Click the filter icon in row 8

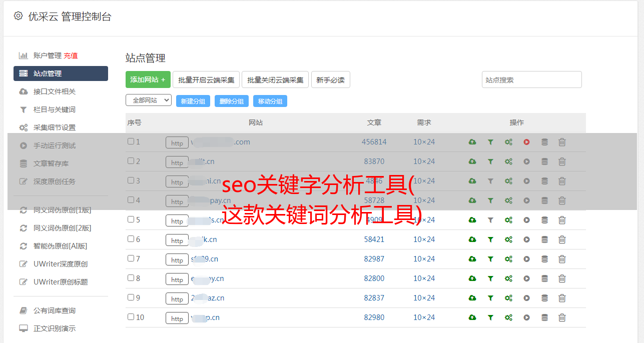tap(490, 278)
